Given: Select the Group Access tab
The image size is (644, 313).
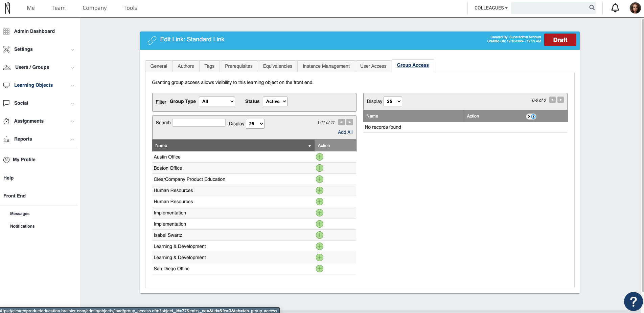Looking at the screenshot, I should [413, 65].
